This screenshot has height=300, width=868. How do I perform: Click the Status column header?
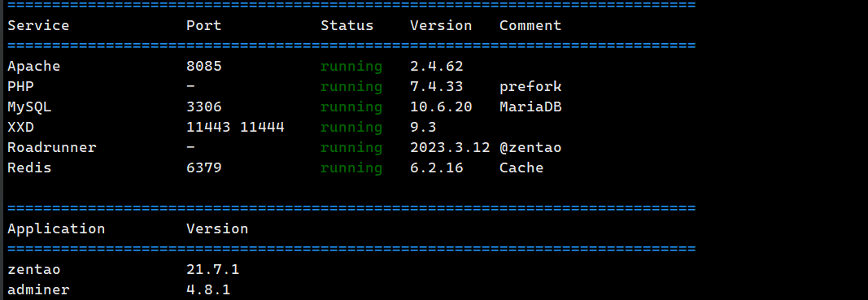pos(347,26)
